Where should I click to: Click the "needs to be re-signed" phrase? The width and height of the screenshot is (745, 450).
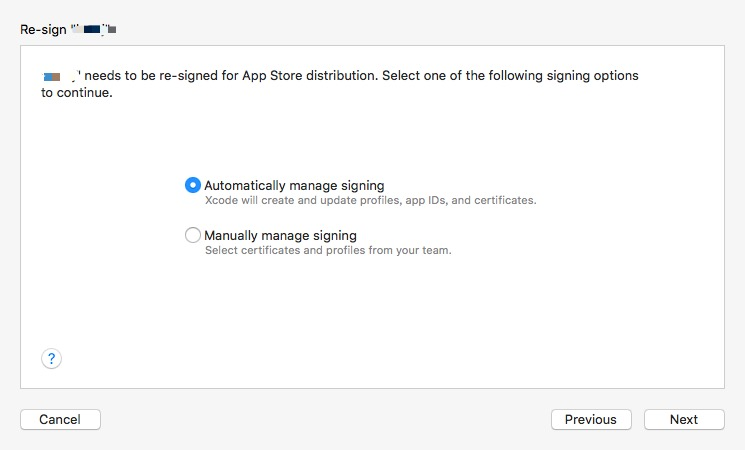point(152,76)
